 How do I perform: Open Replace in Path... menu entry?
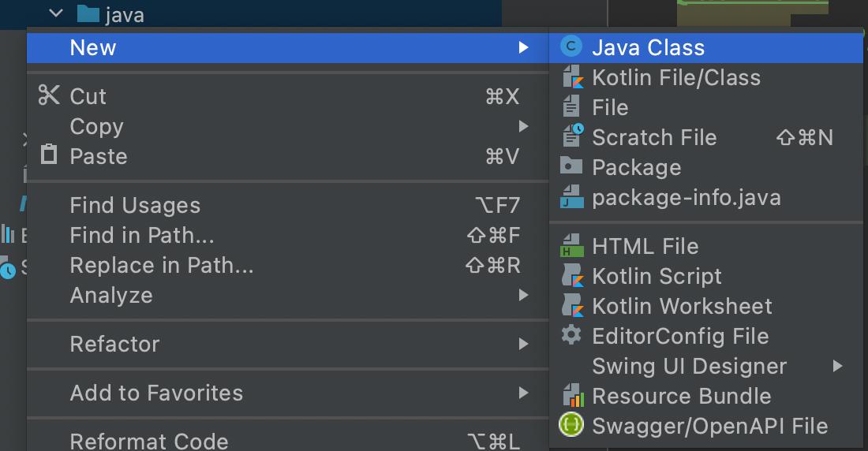tap(288, 265)
